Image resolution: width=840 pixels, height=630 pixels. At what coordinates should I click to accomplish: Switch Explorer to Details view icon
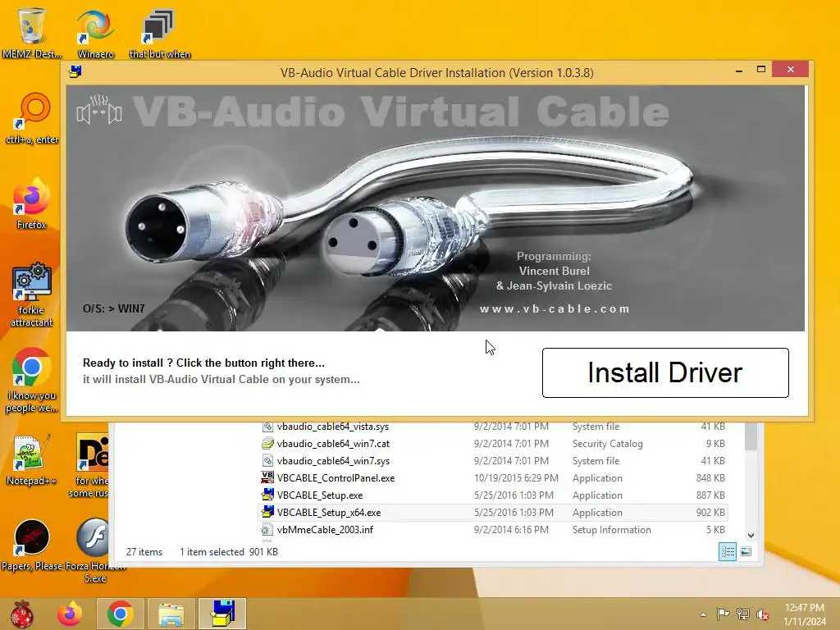pos(728,551)
